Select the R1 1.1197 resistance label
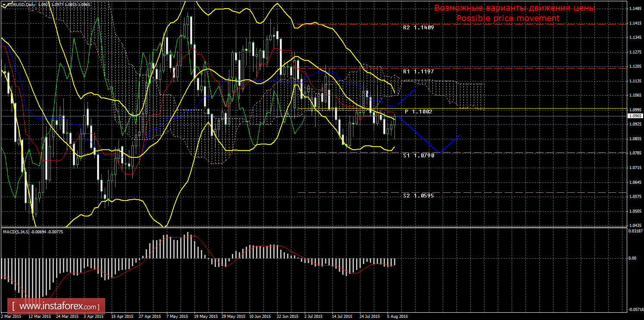 tap(418, 71)
